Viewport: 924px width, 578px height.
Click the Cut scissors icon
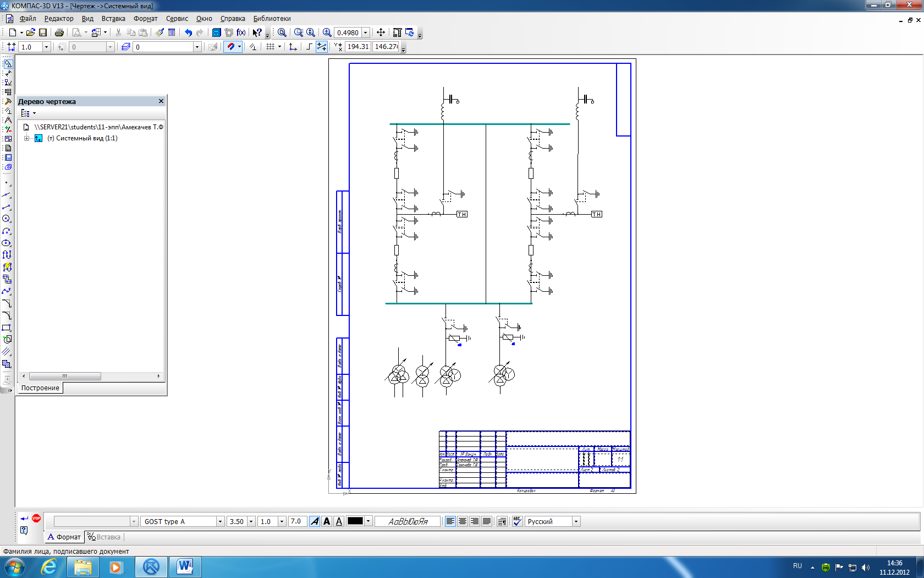click(118, 32)
